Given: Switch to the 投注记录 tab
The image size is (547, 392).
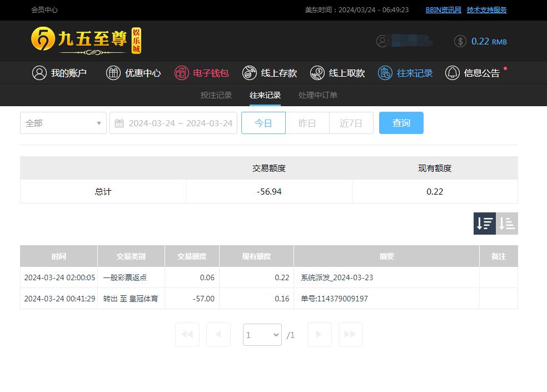Looking at the screenshot, I should [x=216, y=95].
